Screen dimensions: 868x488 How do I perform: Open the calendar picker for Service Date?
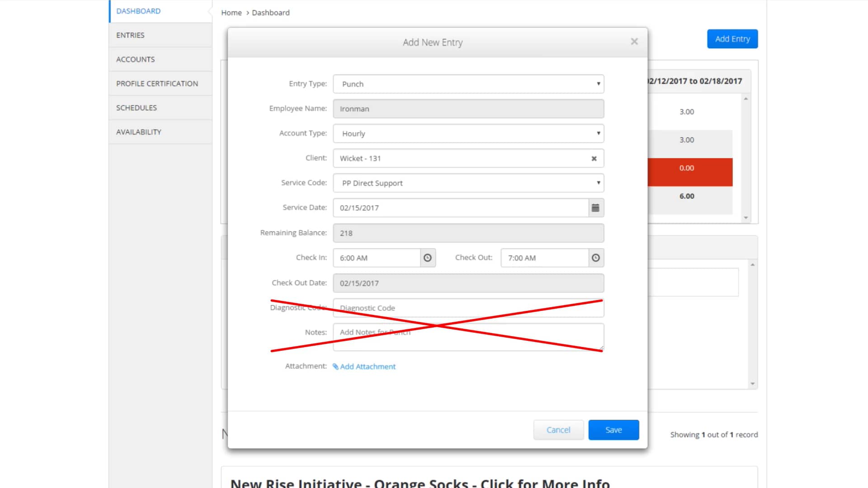(595, 208)
